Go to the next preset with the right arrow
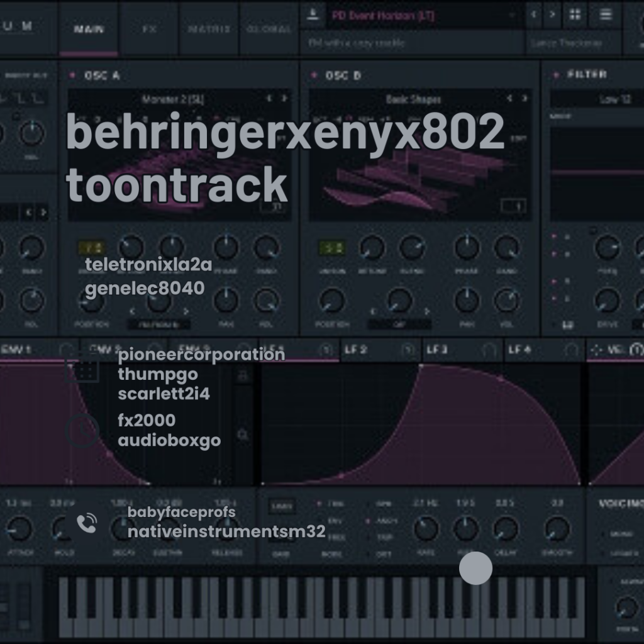The height and width of the screenshot is (644, 644). [x=552, y=15]
